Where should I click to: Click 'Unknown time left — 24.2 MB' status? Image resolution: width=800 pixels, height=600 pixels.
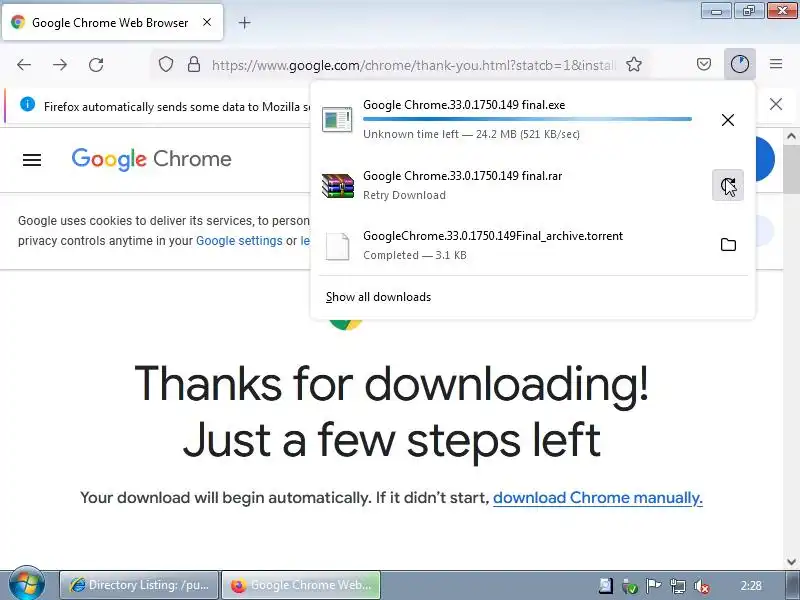pyautogui.click(x=471, y=134)
